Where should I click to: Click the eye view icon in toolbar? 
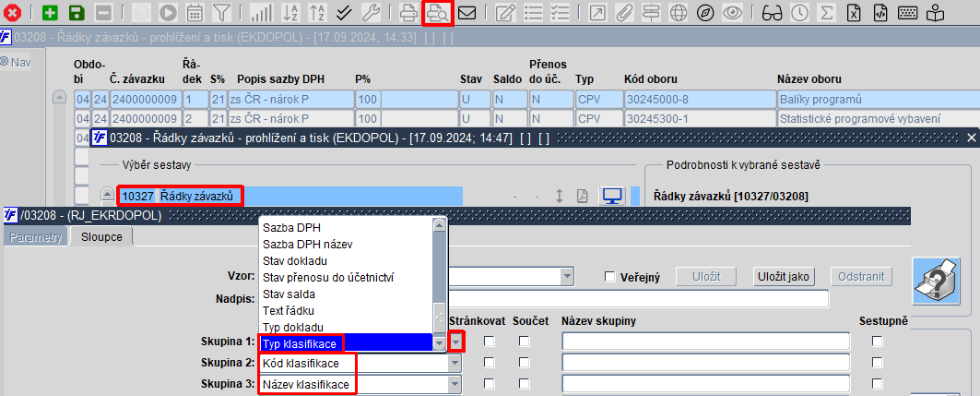point(732,12)
